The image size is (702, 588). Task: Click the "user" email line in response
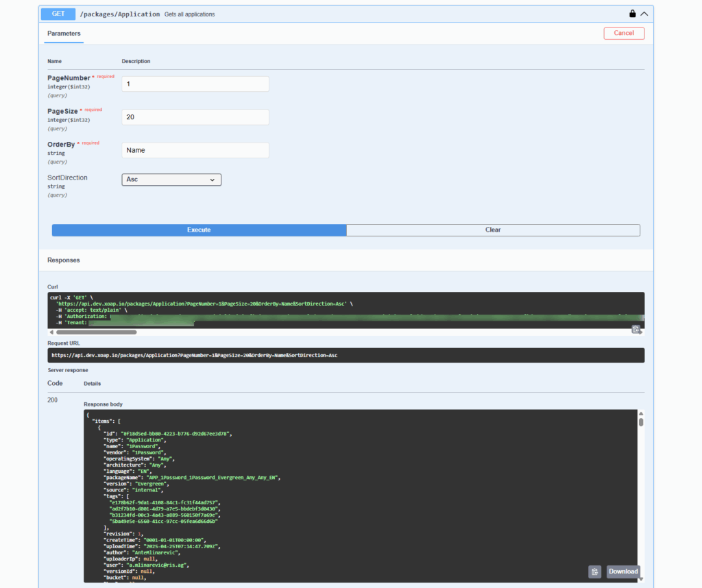click(147, 565)
